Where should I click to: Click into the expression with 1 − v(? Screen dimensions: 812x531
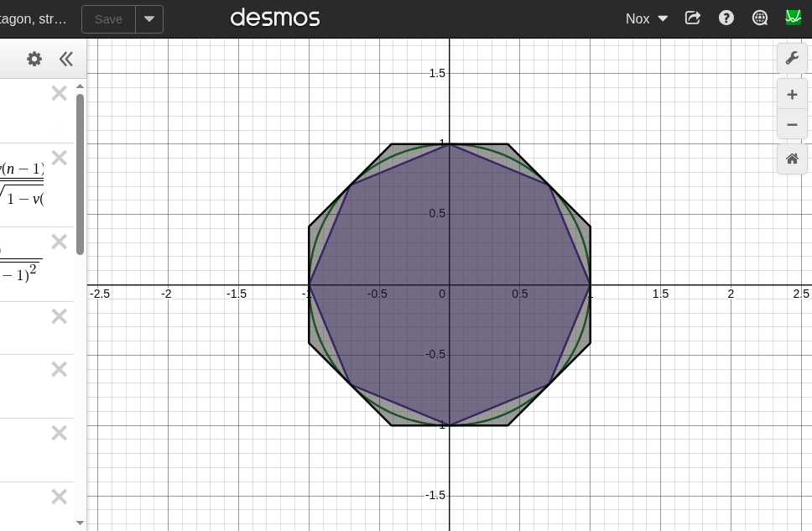(x=23, y=185)
